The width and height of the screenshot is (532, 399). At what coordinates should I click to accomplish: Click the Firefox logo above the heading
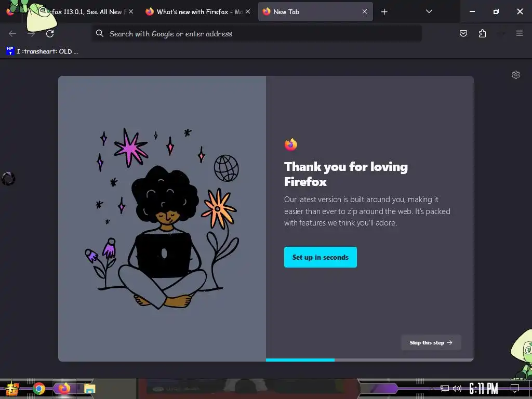click(291, 144)
